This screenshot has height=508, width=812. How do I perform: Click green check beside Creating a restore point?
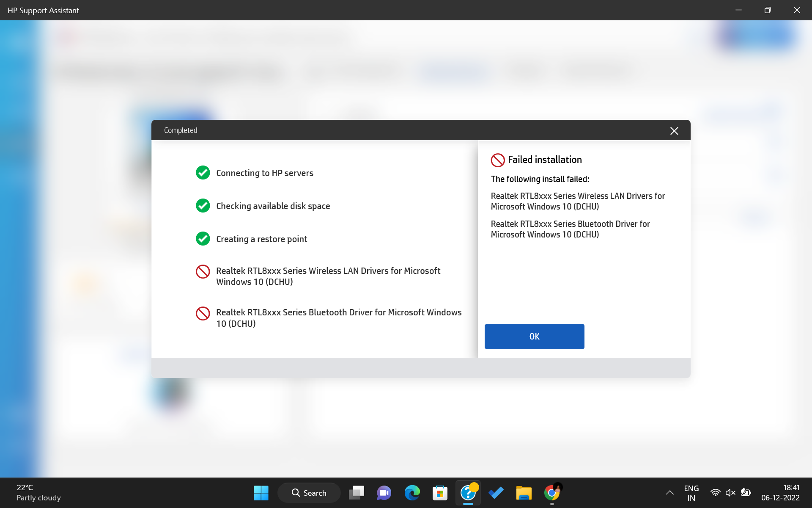coord(203,239)
